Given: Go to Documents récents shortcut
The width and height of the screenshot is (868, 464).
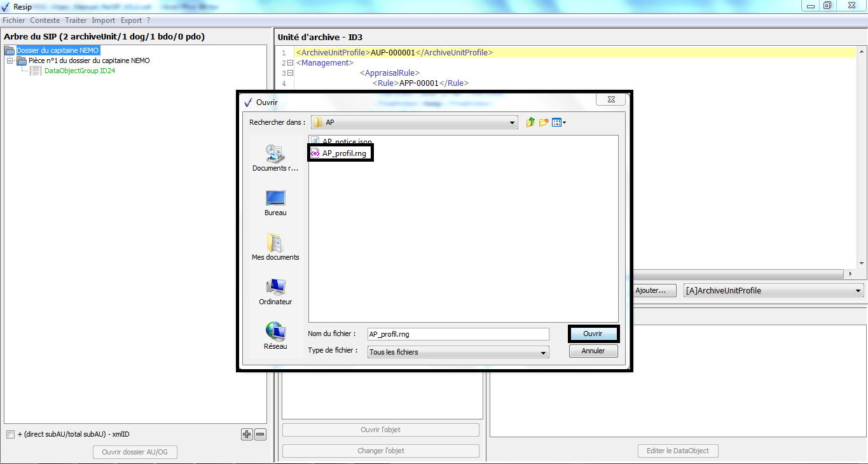Looking at the screenshot, I should pos(275,158).
